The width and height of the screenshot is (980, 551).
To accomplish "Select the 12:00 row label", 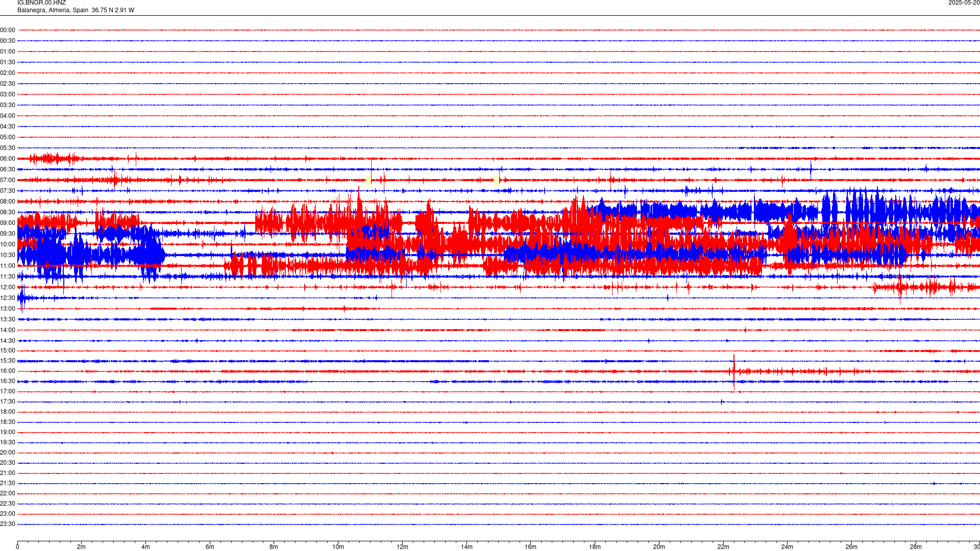I will (x=8, y=287).
